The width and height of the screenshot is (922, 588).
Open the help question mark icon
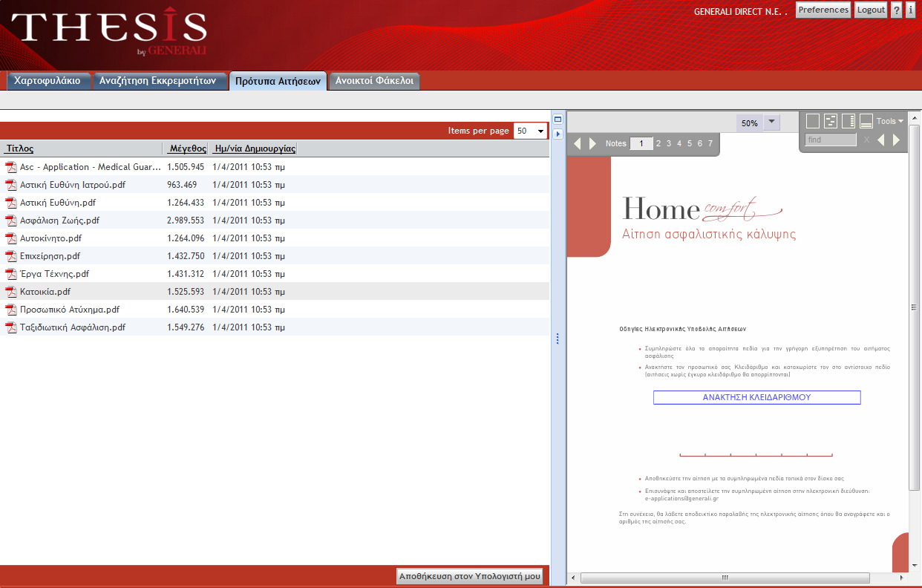(x=897, y=10)
